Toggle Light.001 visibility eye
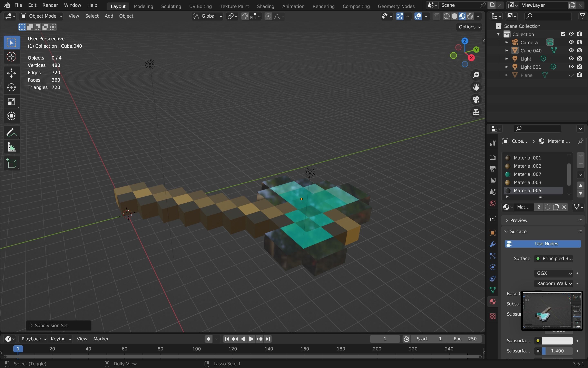The height and width of the screenshot is (368, 588). point(571,67)
